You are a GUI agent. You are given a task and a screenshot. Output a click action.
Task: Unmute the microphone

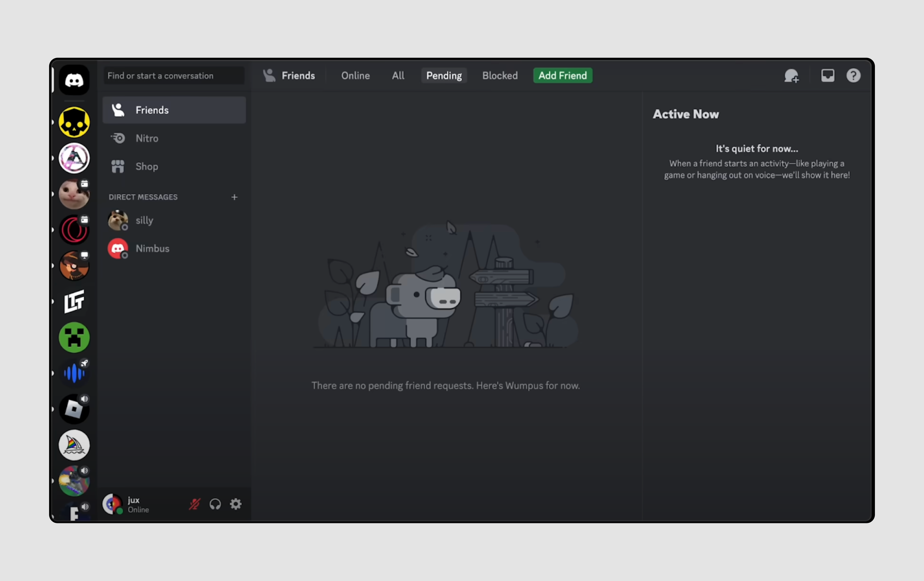tap(195, 504)
